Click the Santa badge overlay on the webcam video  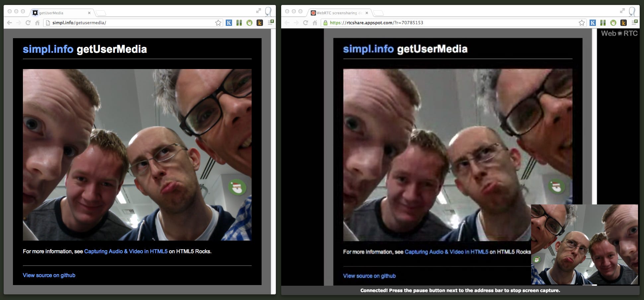click(x=237, y=187)
